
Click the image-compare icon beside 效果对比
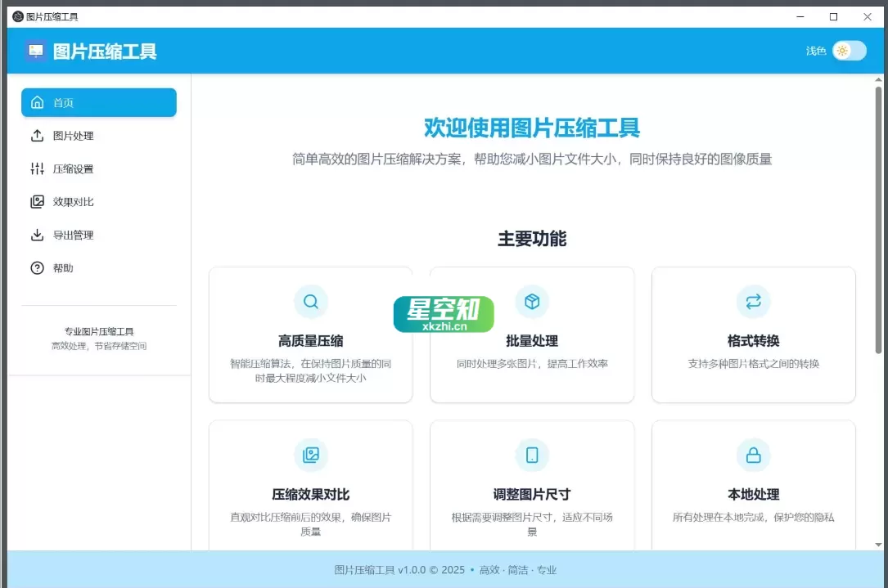pos(36,201)
